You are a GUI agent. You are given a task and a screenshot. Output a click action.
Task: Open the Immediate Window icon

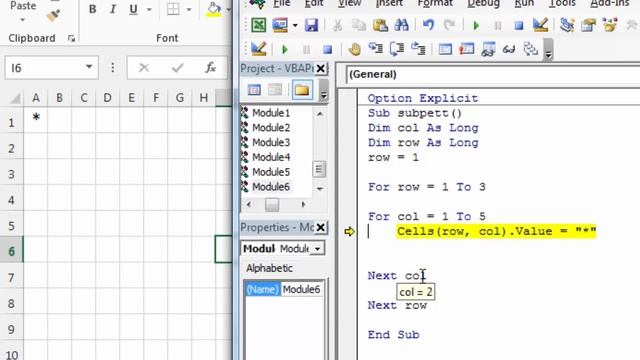tap(467, 49)
